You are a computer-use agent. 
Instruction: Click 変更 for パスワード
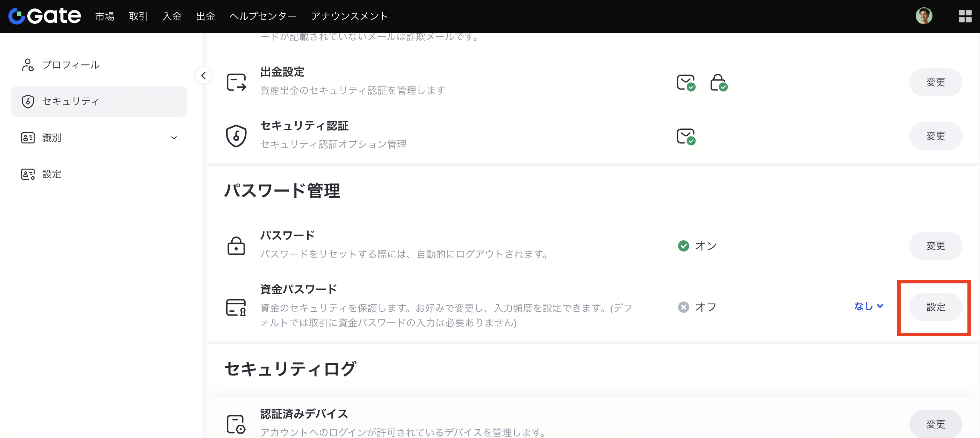[x=936, y=246]
